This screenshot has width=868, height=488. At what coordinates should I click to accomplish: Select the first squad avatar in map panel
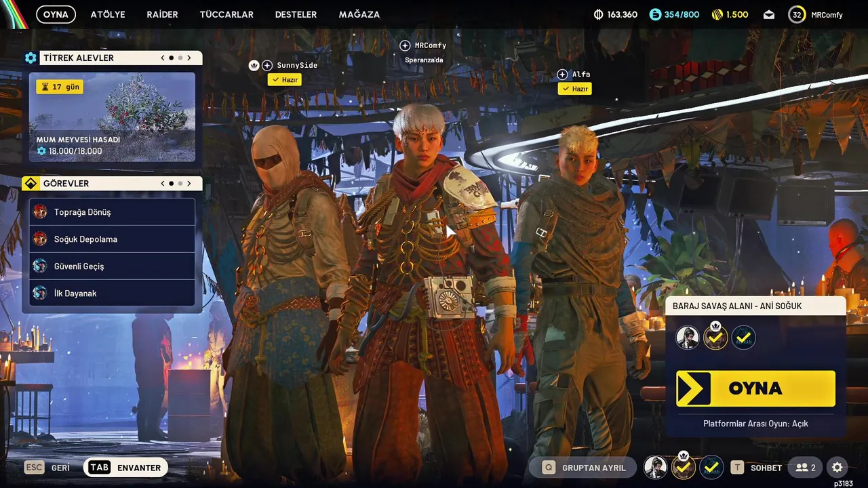(x=688, y=337)
